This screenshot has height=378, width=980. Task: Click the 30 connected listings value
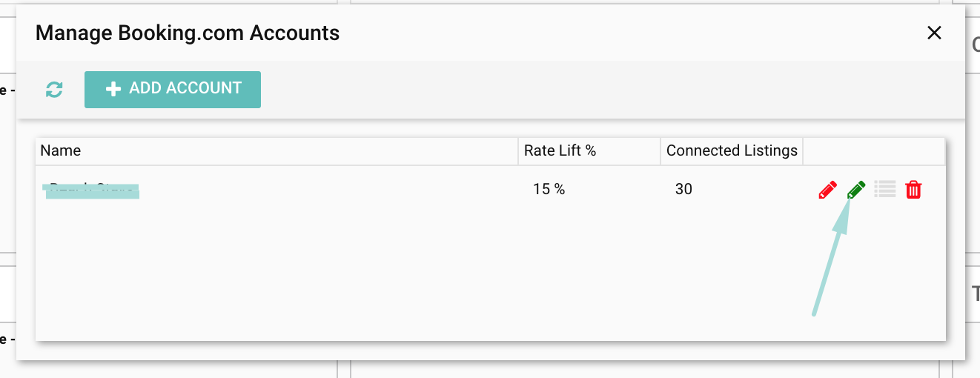click(x=683, y=190)
